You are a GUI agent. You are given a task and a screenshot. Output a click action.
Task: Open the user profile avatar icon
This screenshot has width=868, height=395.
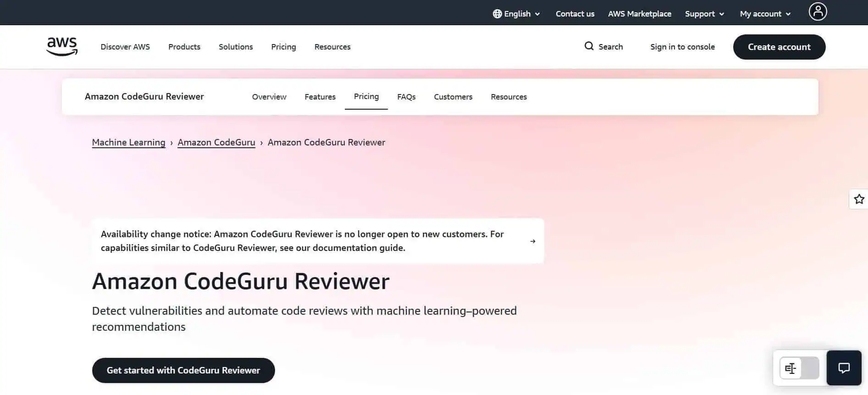click(818, 11)
